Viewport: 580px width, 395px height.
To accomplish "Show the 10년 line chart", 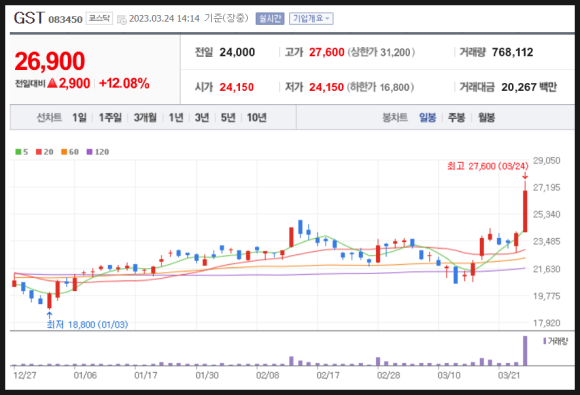I will (257, 118).
